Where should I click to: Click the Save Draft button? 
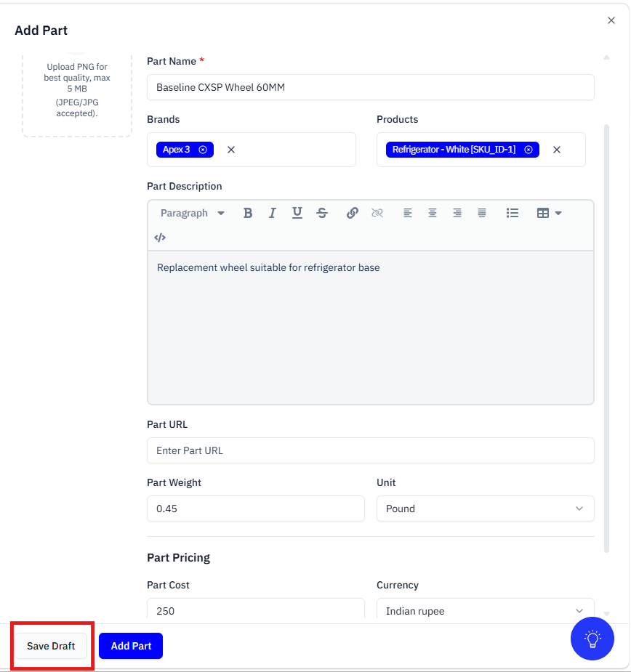[x=51, y=646]
